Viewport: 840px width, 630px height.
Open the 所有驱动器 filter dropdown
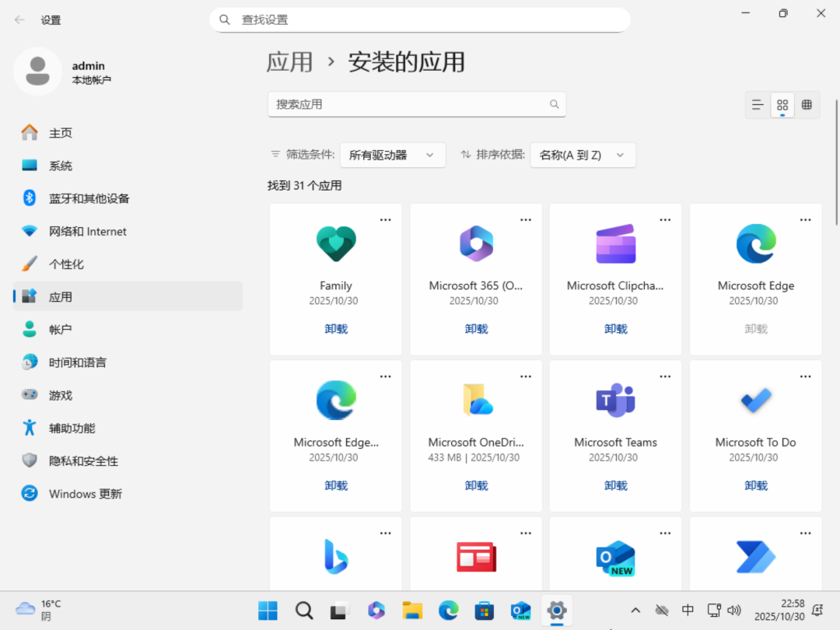pyautogui.click(x=392, y=156)
